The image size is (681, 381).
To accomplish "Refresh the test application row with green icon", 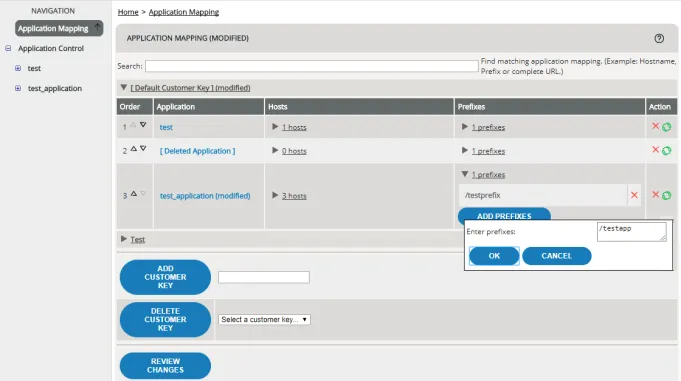I will point(667,127).
